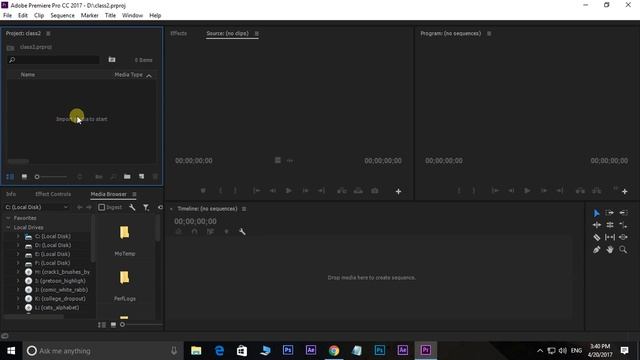This screenshot has height=360, width=640.
Task: Open Media Browser file type filter
Action: tap(146, 207)
